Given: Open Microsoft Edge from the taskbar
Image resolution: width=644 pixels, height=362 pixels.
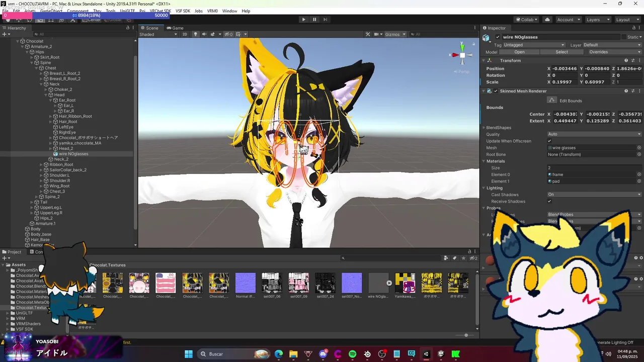Looking at the screenshot, I should point(279,354).
